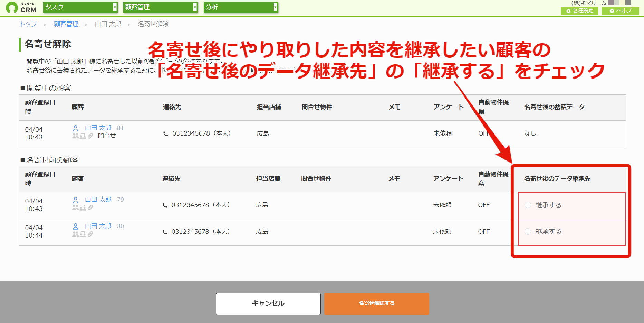Open the タスク dropdown menu

tap(80, 7)
